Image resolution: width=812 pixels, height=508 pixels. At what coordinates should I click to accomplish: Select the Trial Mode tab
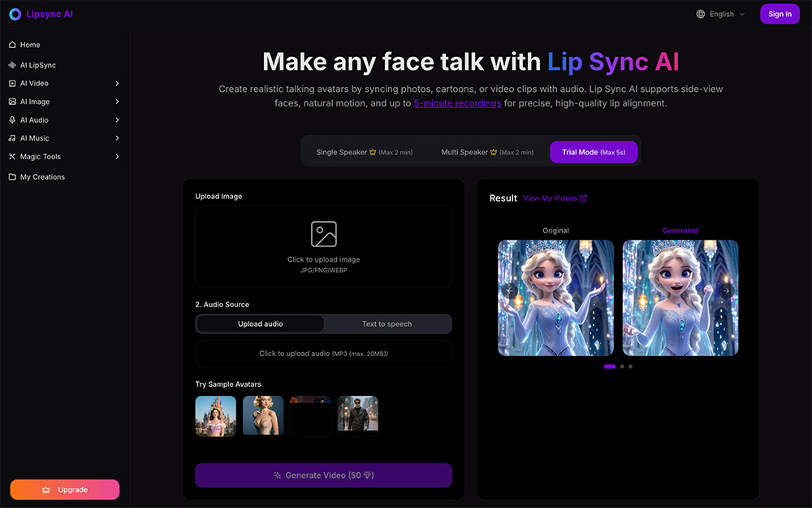(x=594, y=153)
